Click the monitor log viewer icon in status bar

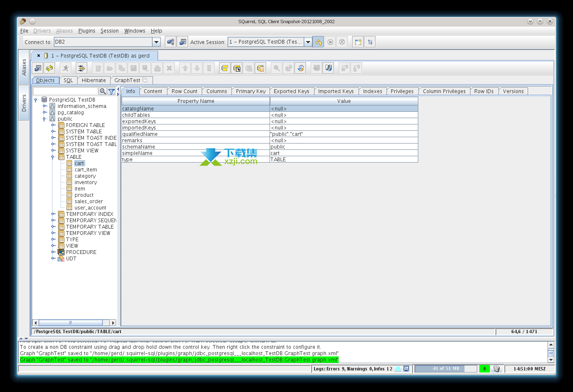point(406,369)
